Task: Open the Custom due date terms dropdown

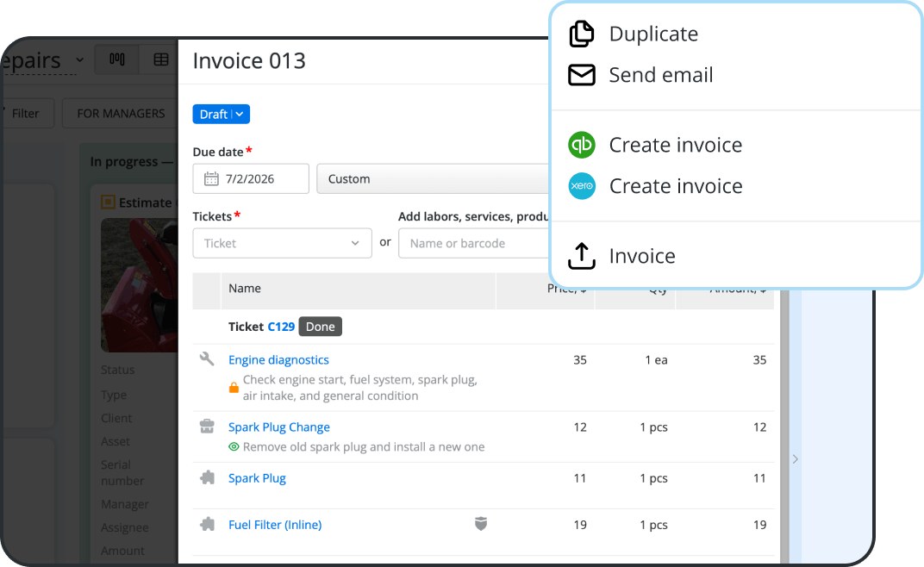Action: tap(433, 178)
